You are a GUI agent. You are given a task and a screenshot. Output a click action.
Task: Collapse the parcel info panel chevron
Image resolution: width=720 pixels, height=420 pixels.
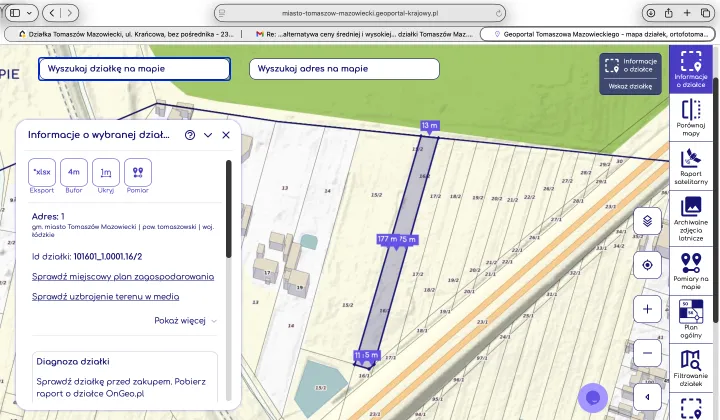pos(208,135)
